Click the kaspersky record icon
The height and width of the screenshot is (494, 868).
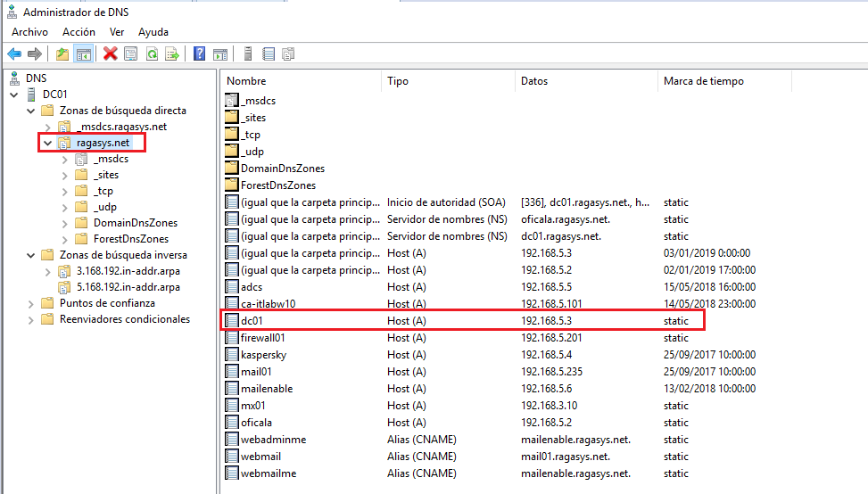point(232,354)
